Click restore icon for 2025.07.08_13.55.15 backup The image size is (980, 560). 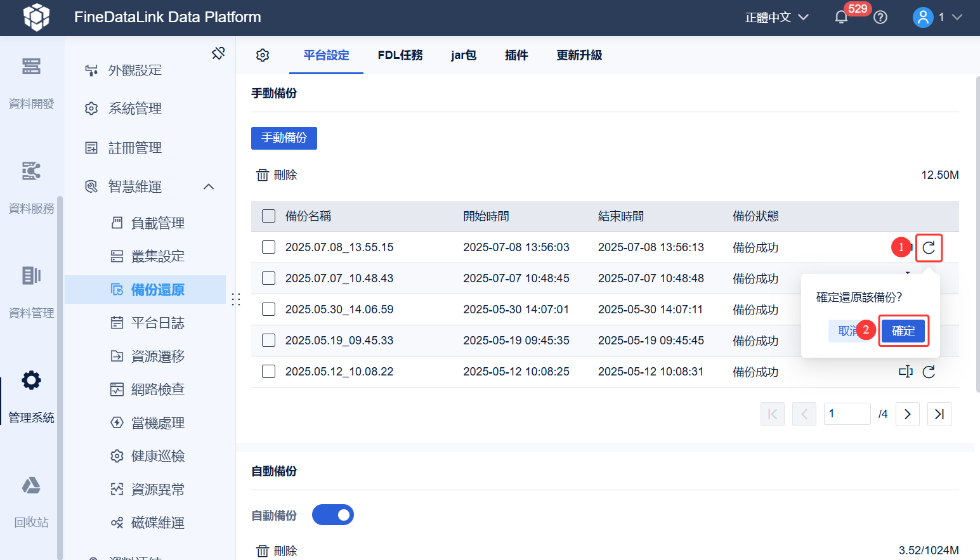point(929,247)
